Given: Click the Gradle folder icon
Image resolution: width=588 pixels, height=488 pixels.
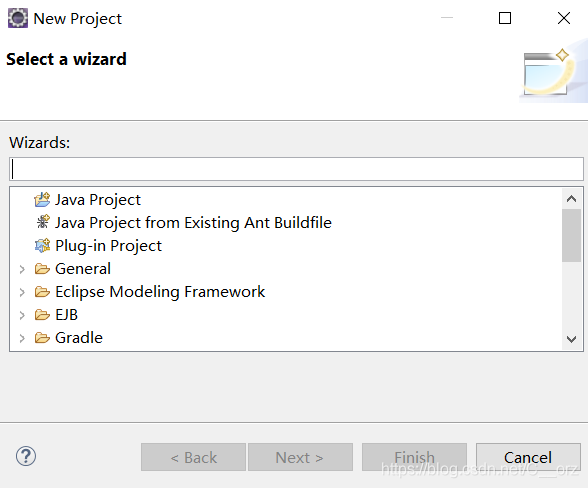Looking at the screenshot, I should click(42, 338).
